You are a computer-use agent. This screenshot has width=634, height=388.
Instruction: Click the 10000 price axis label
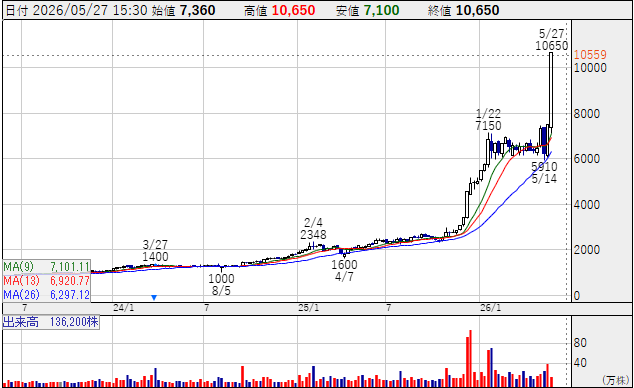(x=590, y=67)
